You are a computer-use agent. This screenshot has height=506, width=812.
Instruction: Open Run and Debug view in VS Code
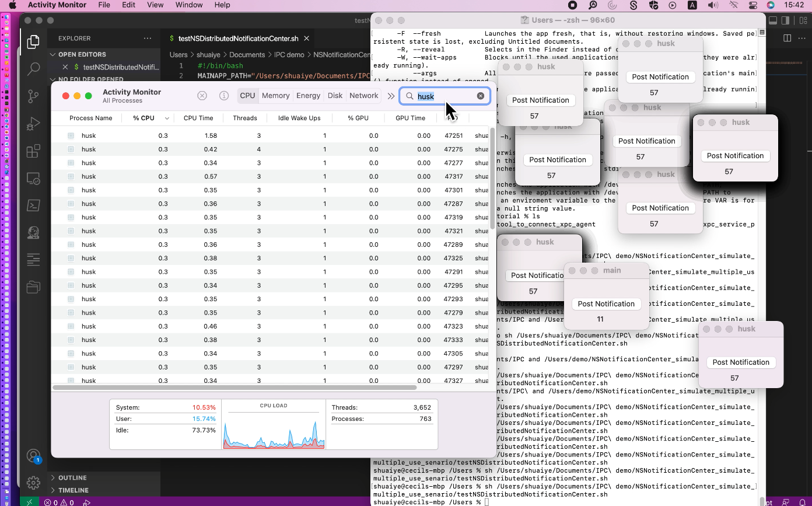click(33, 124)
